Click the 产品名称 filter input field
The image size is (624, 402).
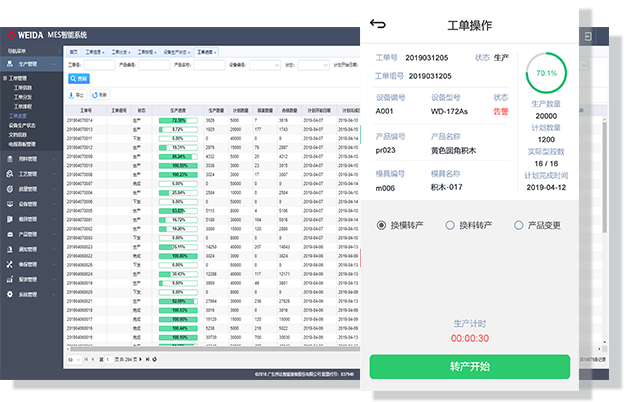point(209,65)
